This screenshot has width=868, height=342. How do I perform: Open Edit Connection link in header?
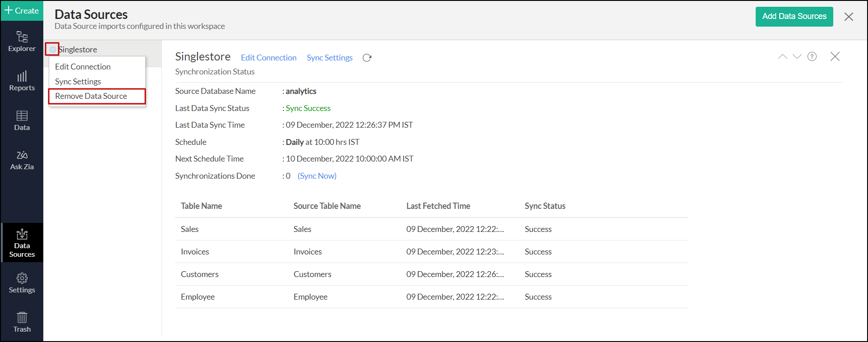[x=268, y=58]
